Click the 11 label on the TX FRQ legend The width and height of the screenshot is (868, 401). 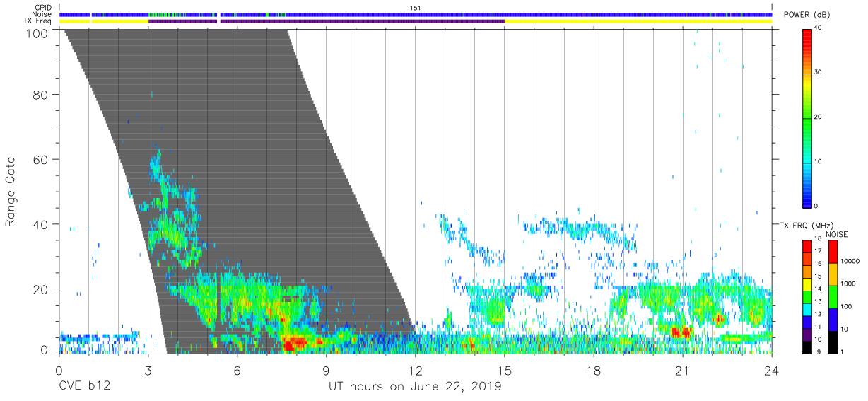coord(819,327)
